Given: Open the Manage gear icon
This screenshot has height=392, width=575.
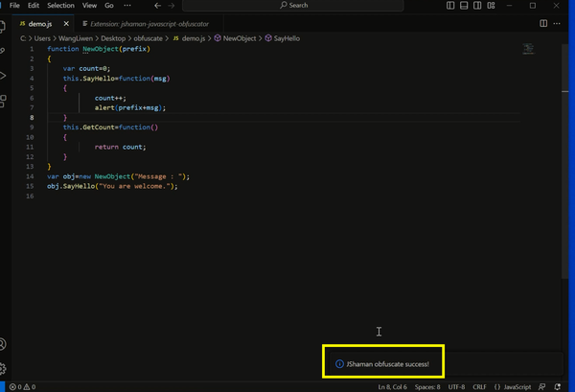Looking at the screenshot, I should click(3, 368).
